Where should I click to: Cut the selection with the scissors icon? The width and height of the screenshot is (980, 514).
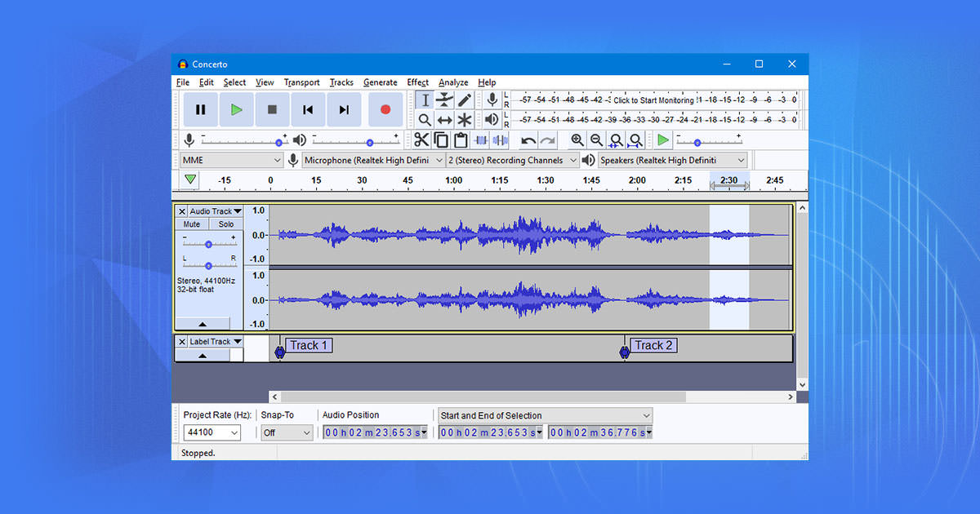pos(421,140)
